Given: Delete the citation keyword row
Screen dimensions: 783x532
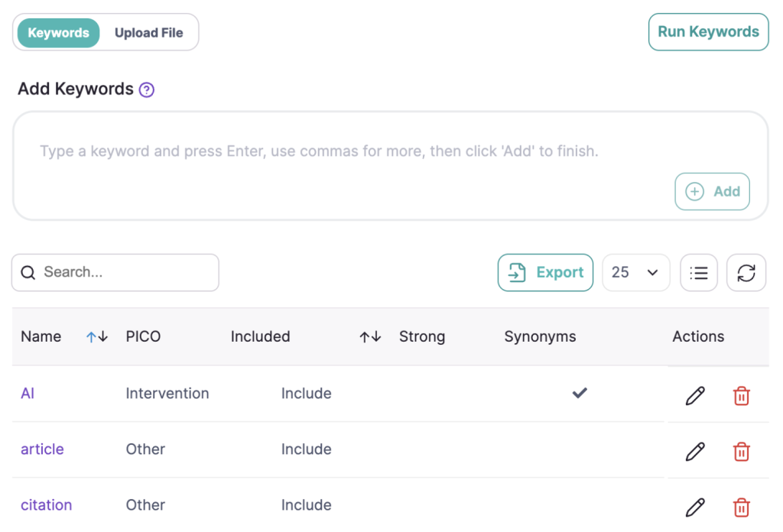Looking at the screenshot, I should [741, 507].
